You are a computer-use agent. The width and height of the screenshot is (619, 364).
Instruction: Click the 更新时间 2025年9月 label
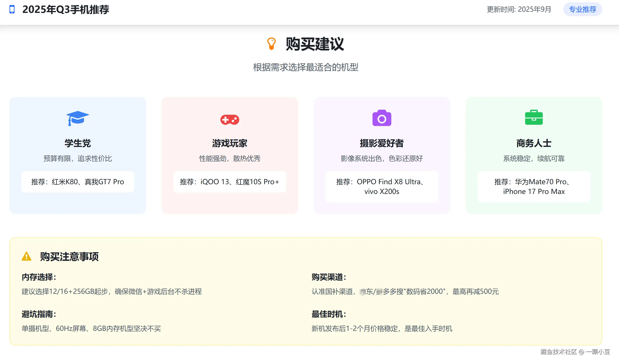(519, 9)
